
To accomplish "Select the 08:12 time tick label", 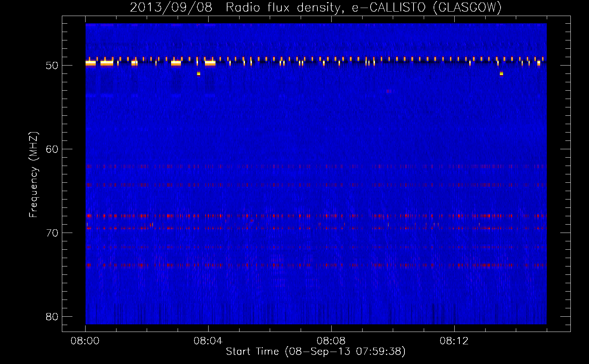I will [454, 341].
